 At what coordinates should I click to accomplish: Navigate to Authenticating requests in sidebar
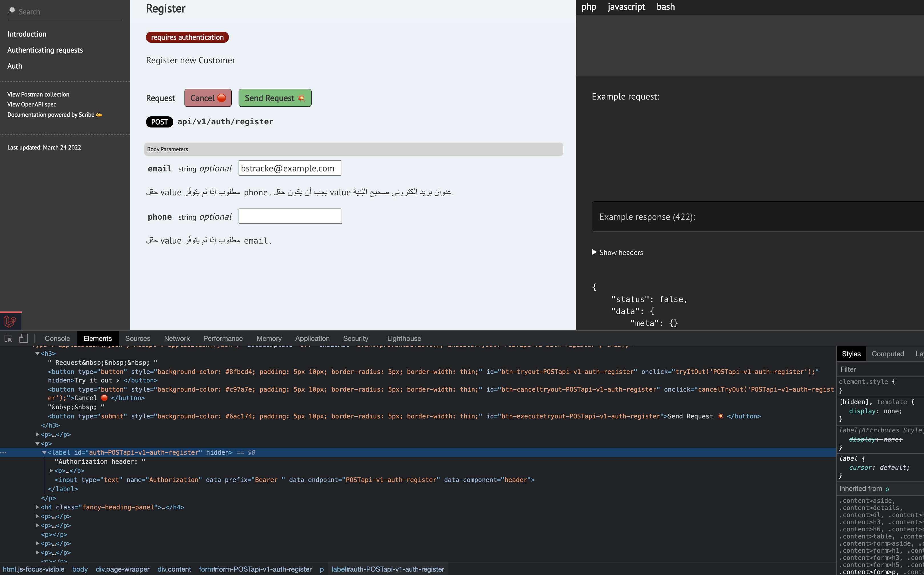(45, 50)
